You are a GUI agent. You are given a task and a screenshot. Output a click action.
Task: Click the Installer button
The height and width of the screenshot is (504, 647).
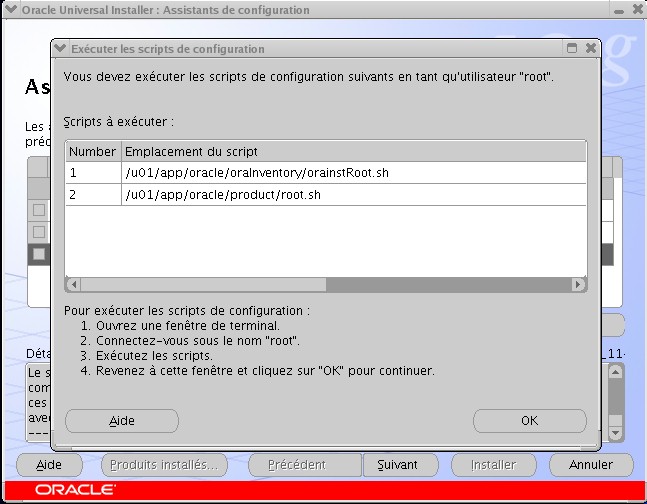click(x=494, y=465)
